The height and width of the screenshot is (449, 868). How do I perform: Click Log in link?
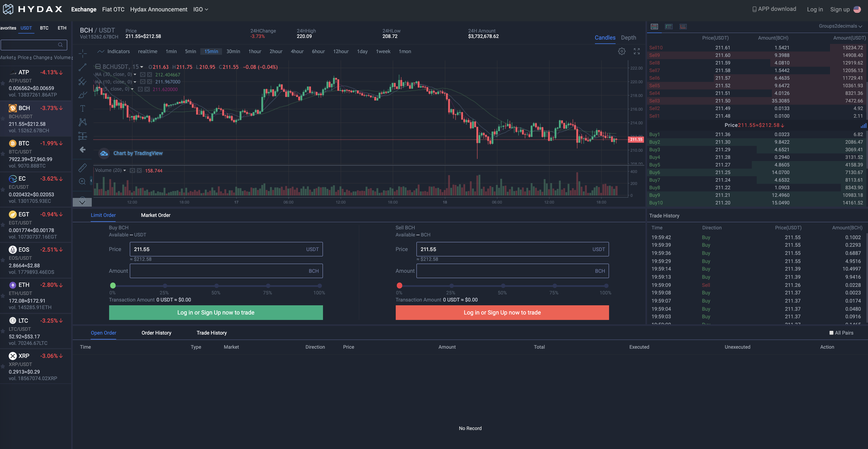tap(815, 9)
